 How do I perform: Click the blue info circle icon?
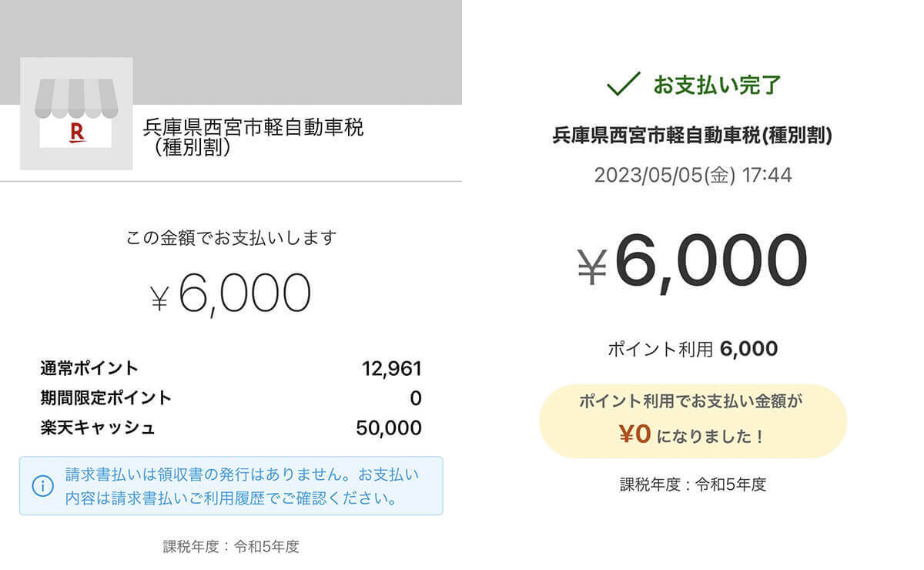[42, 486]
